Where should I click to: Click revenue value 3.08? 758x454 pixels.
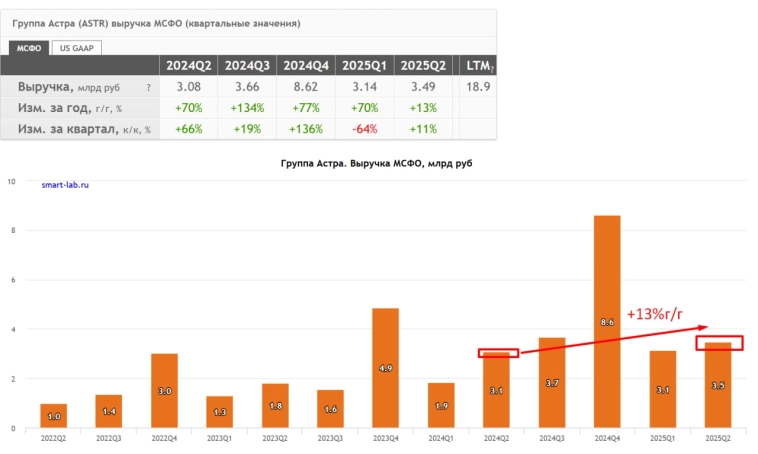pos(189,87)
